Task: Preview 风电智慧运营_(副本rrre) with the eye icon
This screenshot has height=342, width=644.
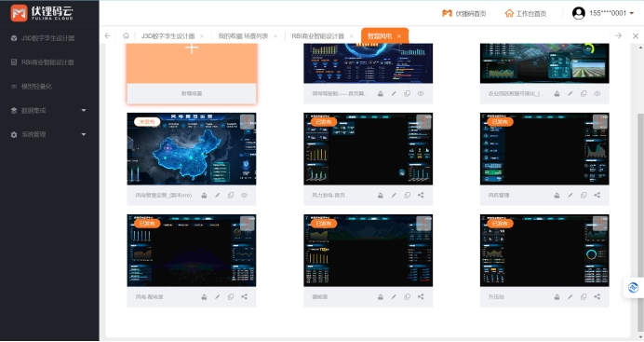Action: 245,196
